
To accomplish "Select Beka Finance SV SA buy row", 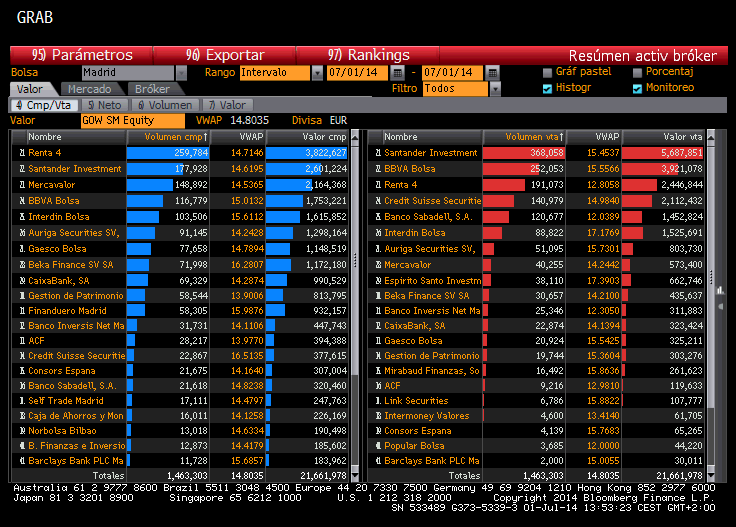I will click(x=180, y=265).
